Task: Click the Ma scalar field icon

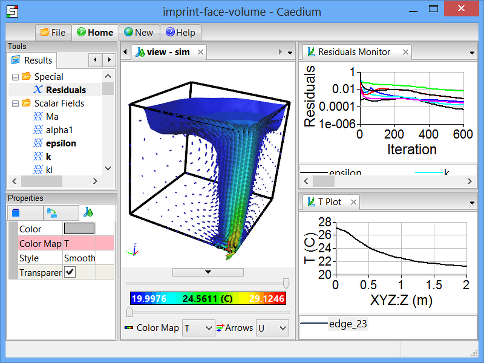Action: click(38, 116)
